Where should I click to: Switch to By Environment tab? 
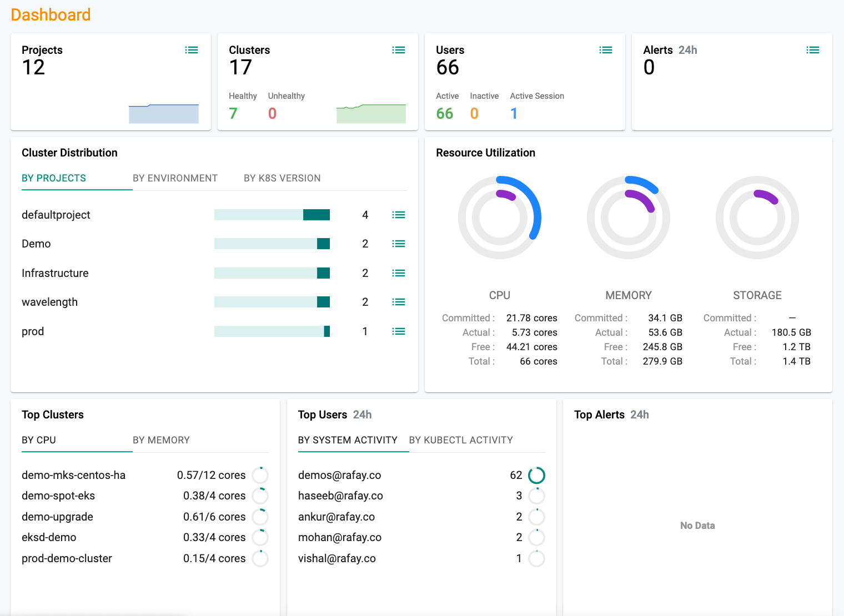175,178
